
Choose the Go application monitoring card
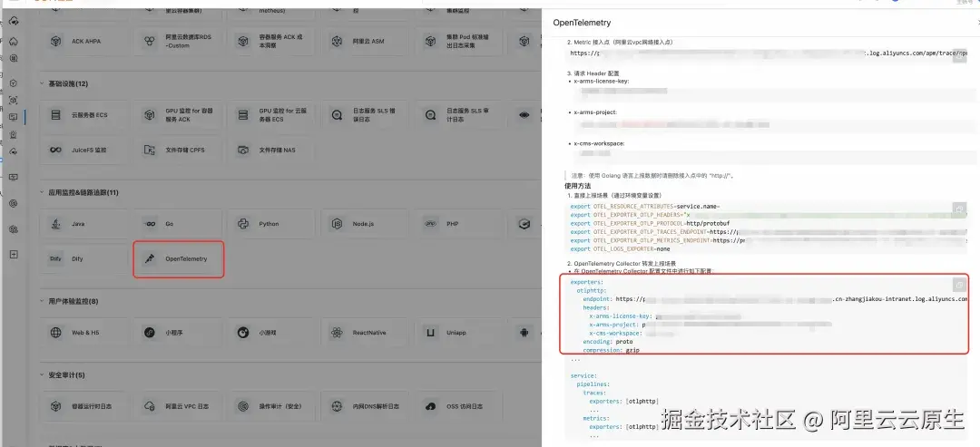click(178, 223)
